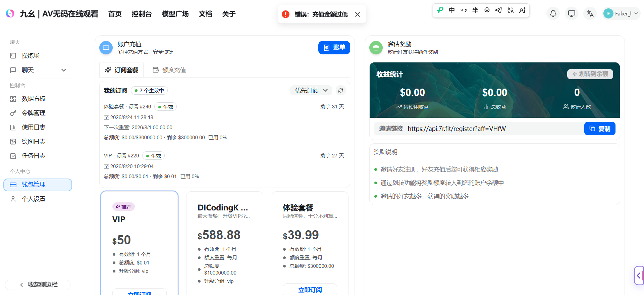The height and width of the screenshot is (295, 644).
Task: Click 体验套餐 · 订阅 #246 text
Action: click(x=127, y=107)
